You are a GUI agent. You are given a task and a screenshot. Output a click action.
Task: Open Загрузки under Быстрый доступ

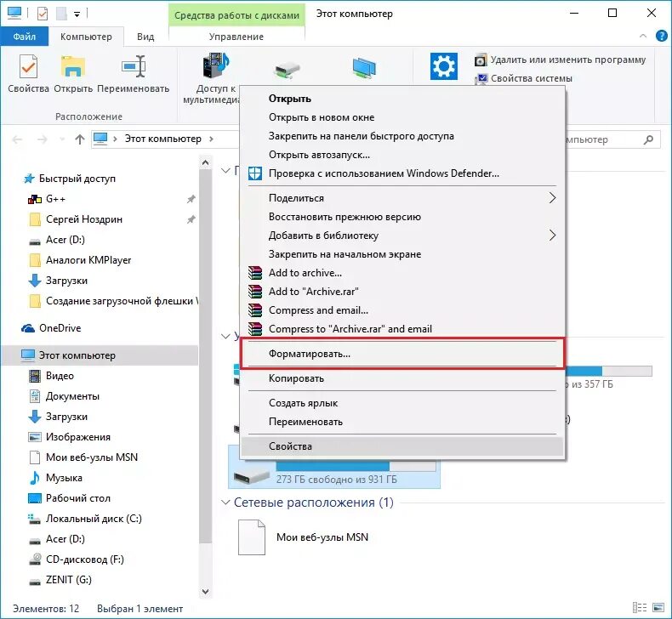coord(66,281)
